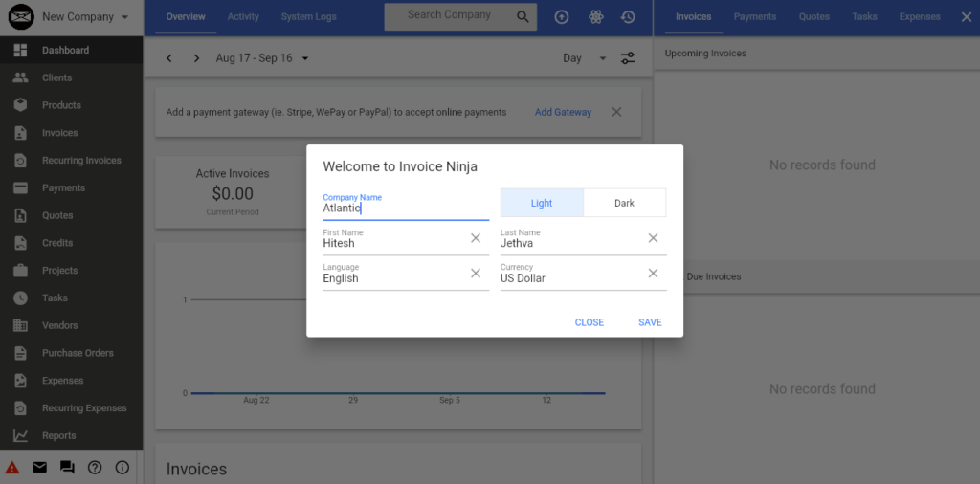Click the Products box icon
This screenshot has height=484, width=980.
point(21,105)
